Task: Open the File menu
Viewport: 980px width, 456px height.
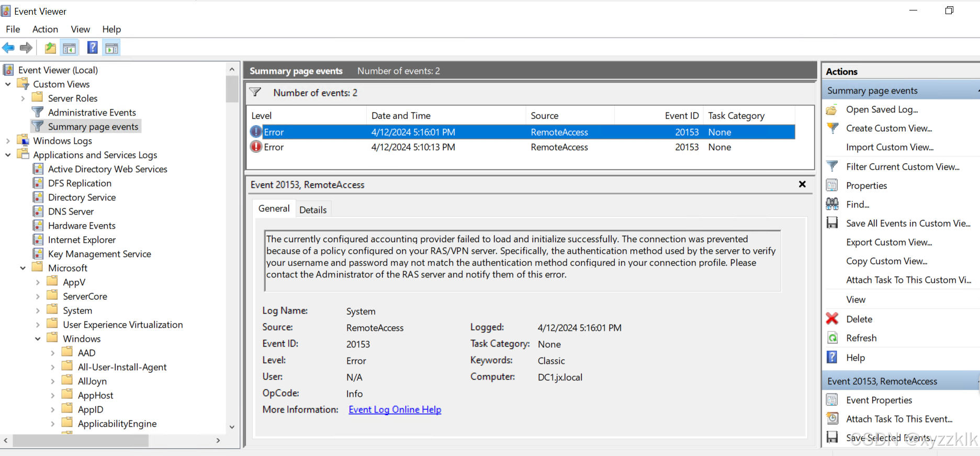Action: [x=13, y=29]
